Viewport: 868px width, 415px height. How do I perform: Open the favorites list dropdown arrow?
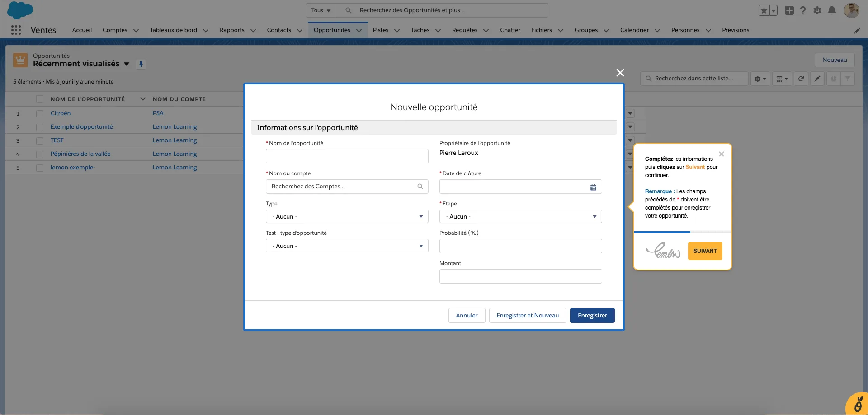click(774, 10)
